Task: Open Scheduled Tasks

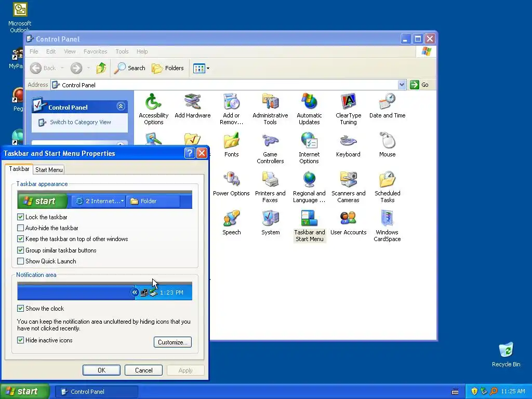Action: point(387,187)
